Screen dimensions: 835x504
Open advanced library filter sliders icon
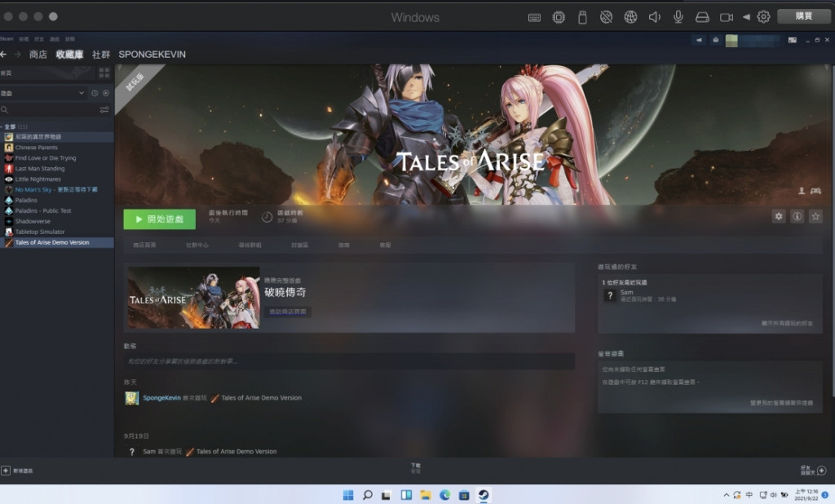coord(104,110)
